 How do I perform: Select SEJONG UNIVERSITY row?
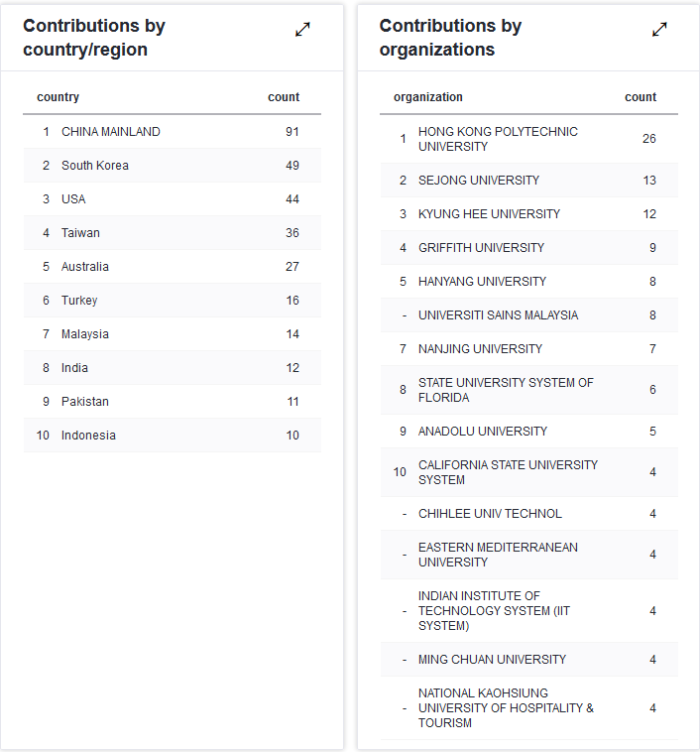(529, 181)
